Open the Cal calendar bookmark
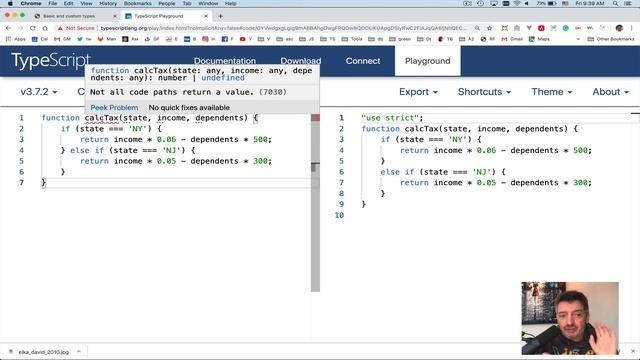The width and height of the screenshot is (640, 360). [40, 39]
